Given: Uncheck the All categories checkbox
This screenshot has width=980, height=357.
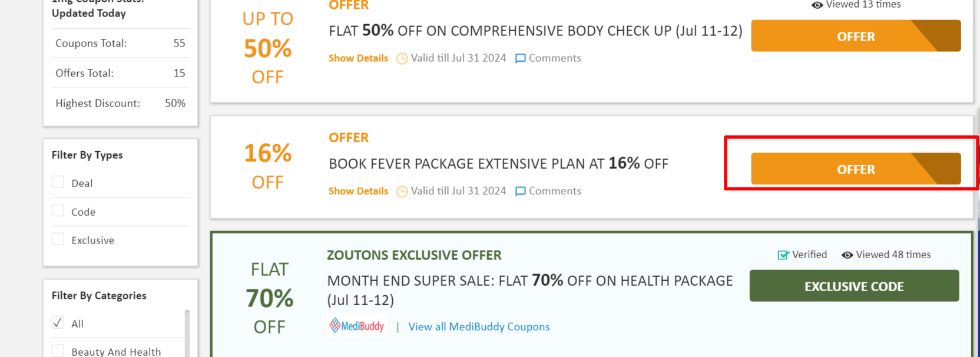Looking at the screenshot, I should 58,323.
